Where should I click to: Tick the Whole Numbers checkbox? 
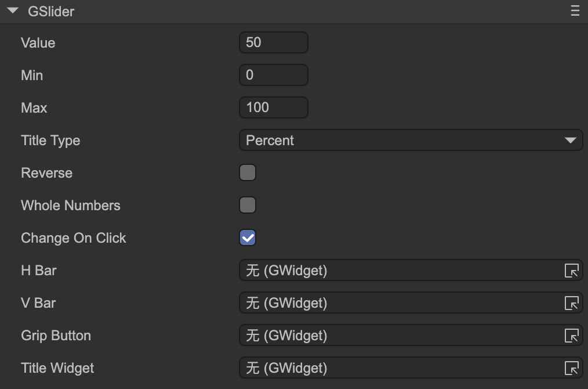click(x=248, y=206)
